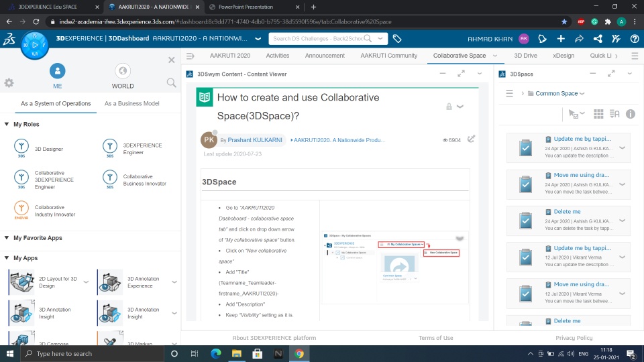Open Chrome from the Windows taskbar
Image resolution: width=644 pixels, height=362 pixels.
[299, 353]
